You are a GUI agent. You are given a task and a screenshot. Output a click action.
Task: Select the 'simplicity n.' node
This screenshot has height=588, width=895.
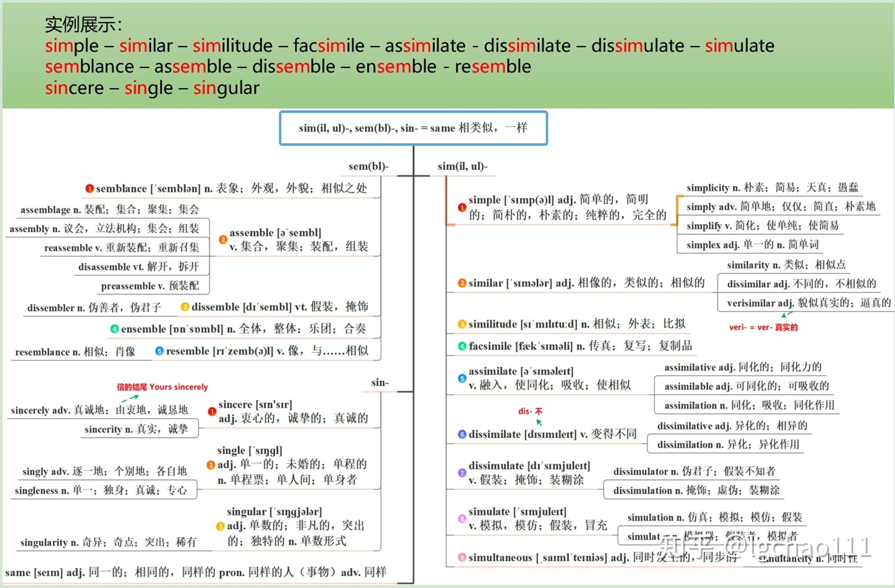click(772, 187)
